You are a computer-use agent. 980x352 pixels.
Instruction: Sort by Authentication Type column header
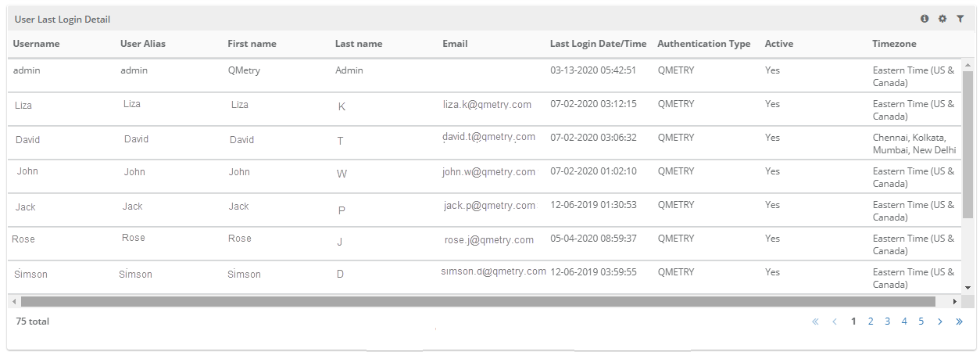pyautogui.click(x=704, y=44)
